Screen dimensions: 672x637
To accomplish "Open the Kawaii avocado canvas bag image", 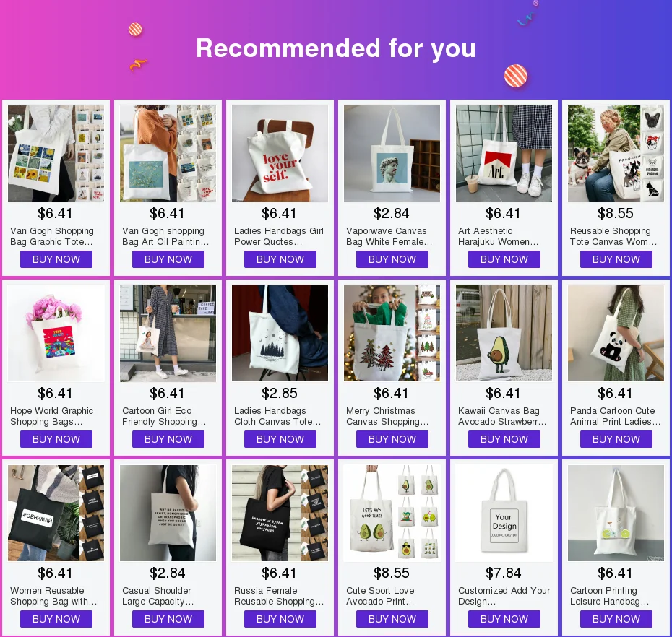I will coord(504,333).
